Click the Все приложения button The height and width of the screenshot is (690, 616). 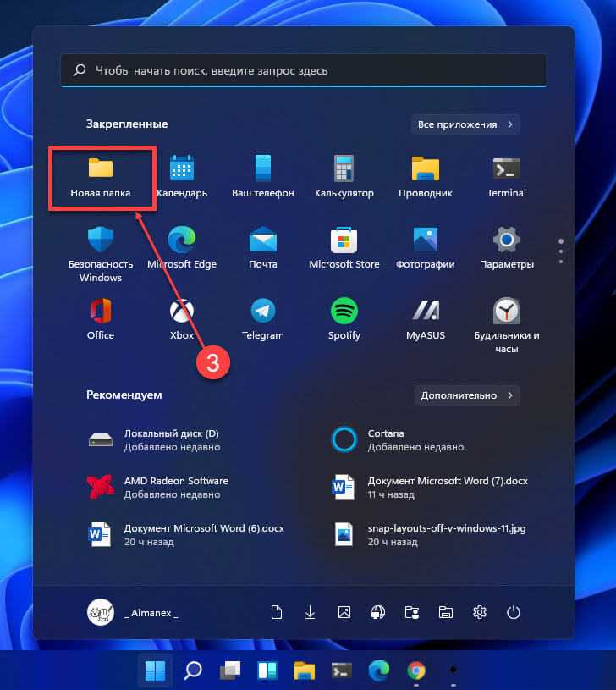coord(465,124)
